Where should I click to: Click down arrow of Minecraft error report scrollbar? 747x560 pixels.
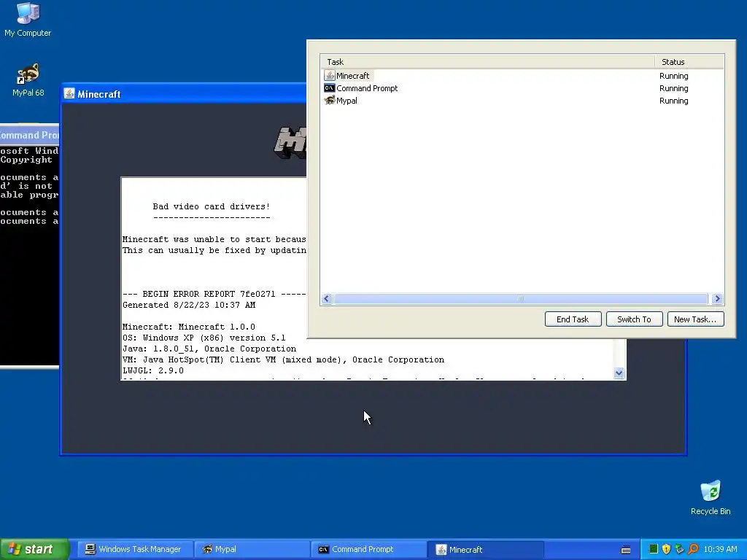click(619, 373)
